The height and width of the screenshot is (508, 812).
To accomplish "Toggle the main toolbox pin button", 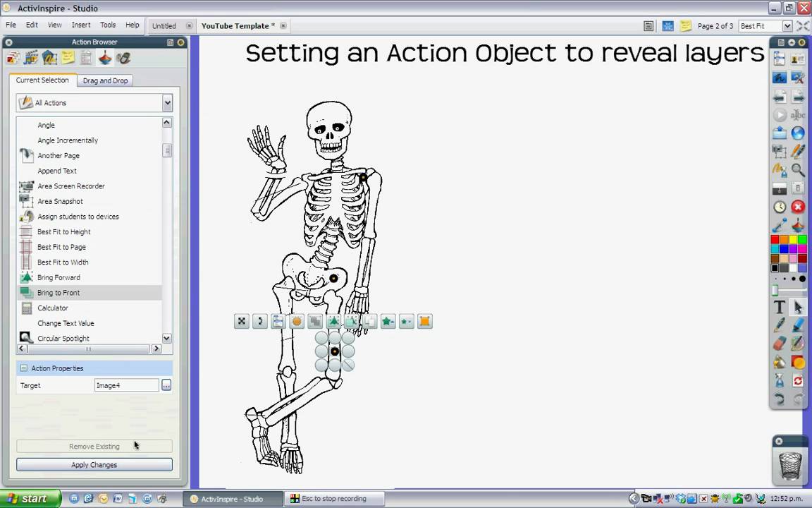I will [801, 42].
